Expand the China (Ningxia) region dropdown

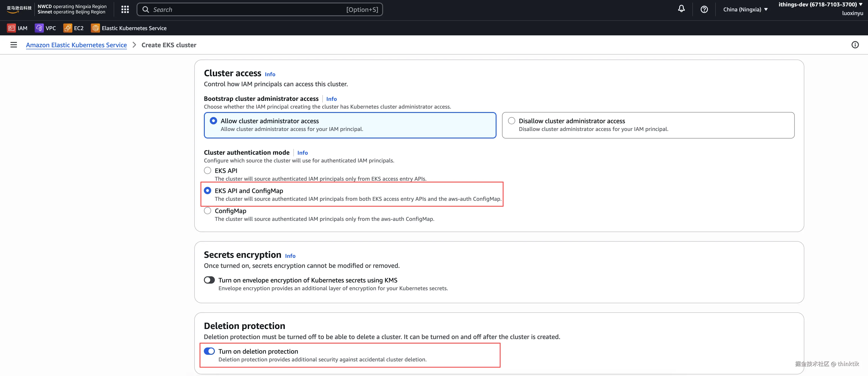tap(745, 9)
